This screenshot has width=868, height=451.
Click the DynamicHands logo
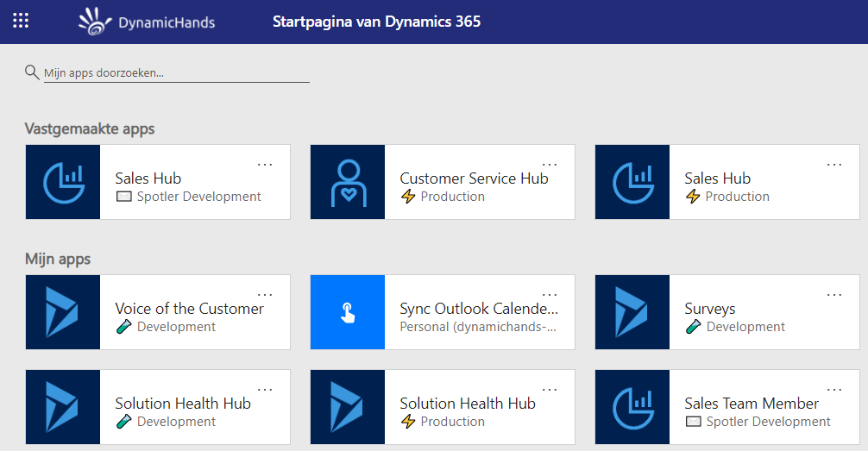(147, 22)
